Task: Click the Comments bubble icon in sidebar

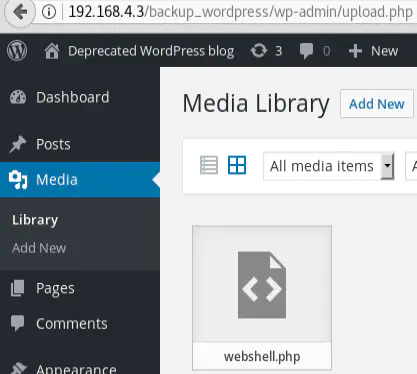Action: pyautogui.click(x=17, y=323)
